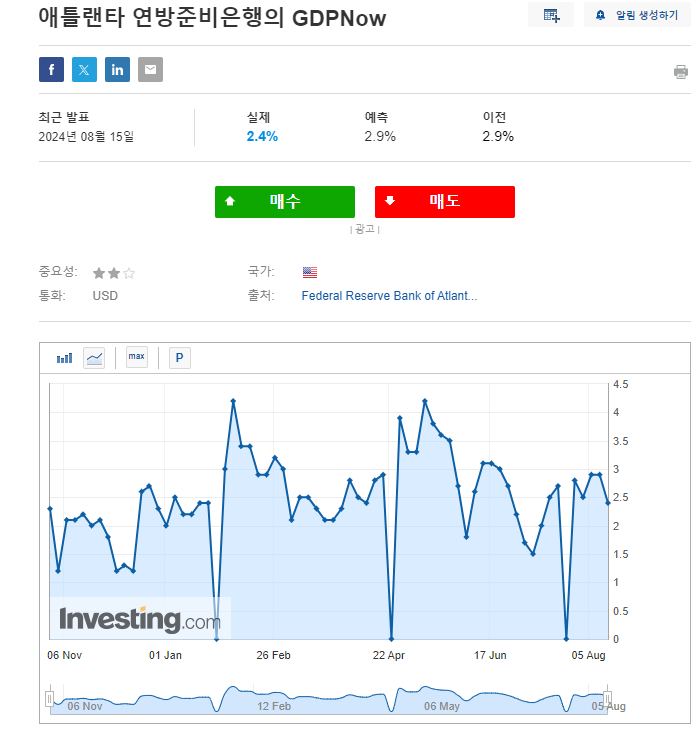This screenshot has height=734, width=696.
Task: Open Federal Reserve Bank of Atlanta source link
Action: point(389,296)
